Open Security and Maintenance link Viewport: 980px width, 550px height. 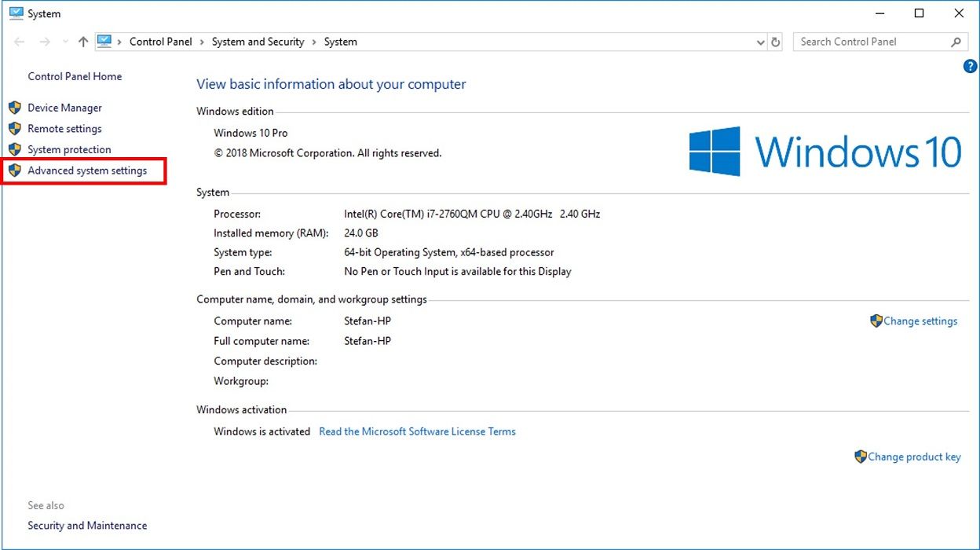pyautogui.click(x=87, y=526)
